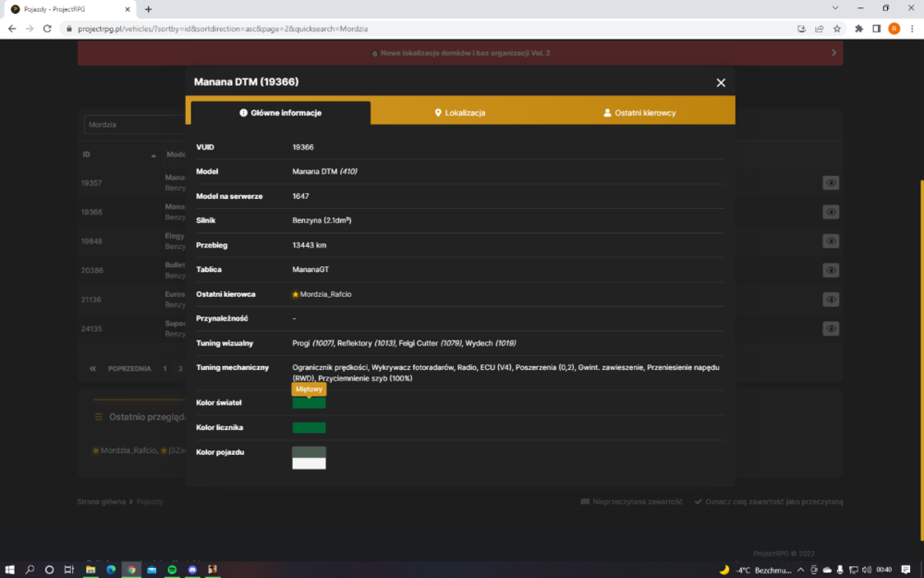Open Spotify from the taskbar

(x=172, y=570)
